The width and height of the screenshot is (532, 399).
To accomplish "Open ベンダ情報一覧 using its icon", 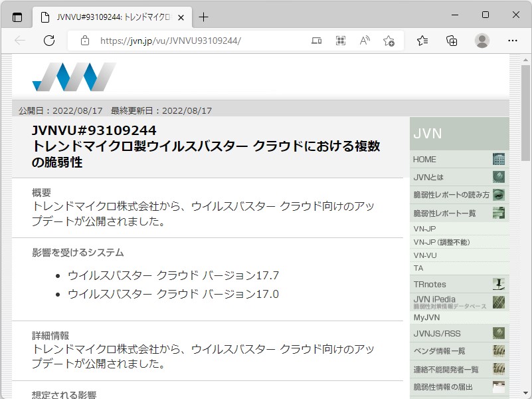I will pos(498,350).
